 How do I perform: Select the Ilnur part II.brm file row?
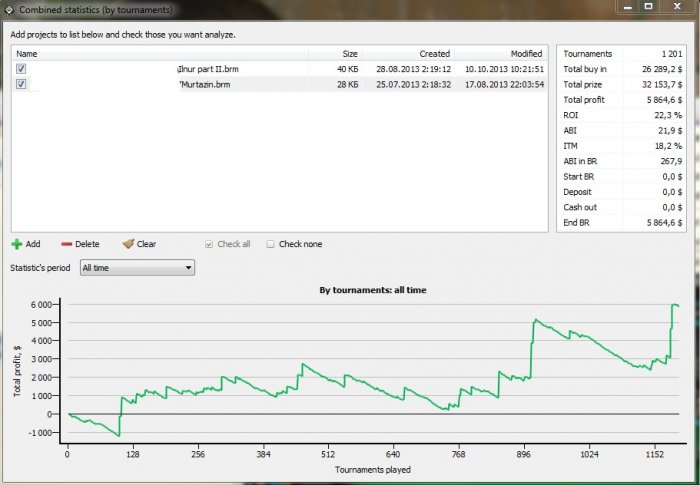(208, 69)
